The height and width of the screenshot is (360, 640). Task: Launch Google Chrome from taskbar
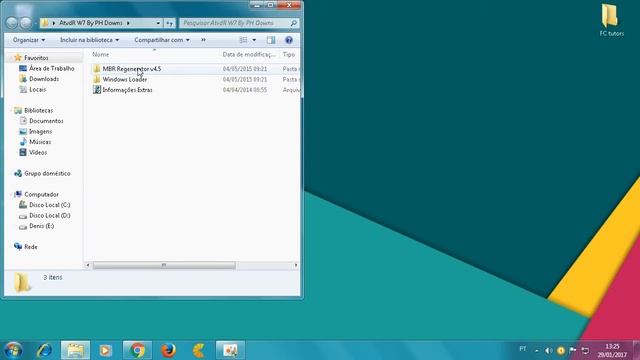(x=137, y=350)
